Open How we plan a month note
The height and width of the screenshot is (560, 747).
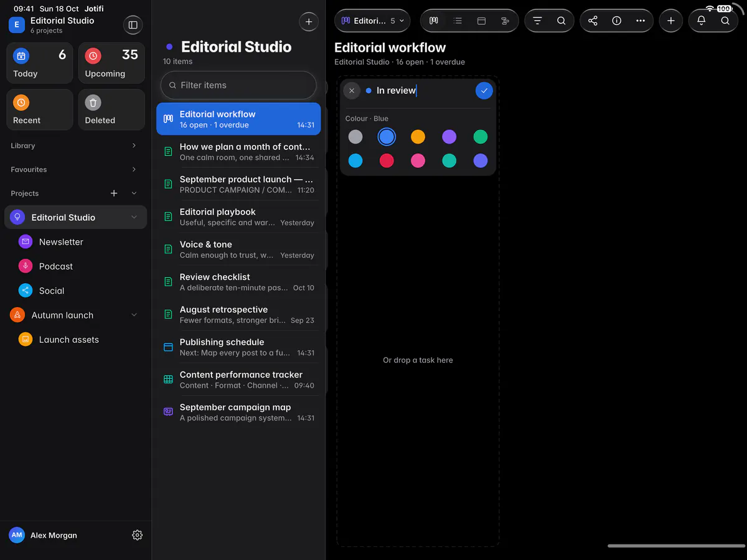point(238,152)
